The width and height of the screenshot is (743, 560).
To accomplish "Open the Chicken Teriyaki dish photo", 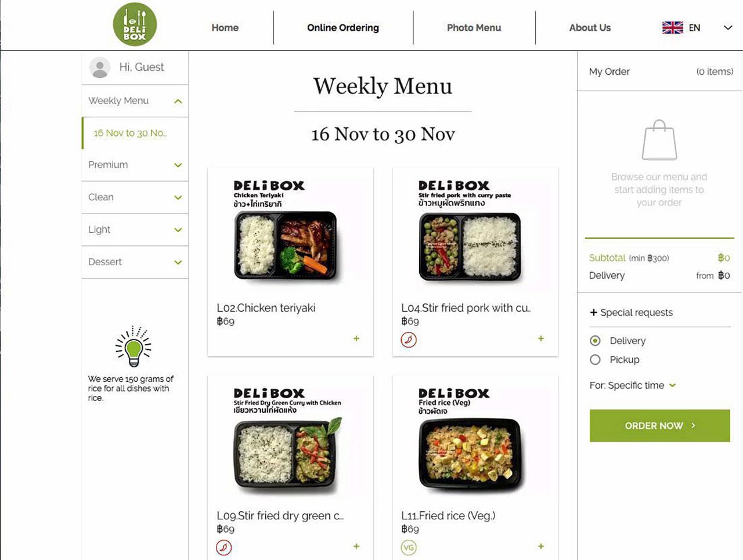I will [x=285, y=232].
